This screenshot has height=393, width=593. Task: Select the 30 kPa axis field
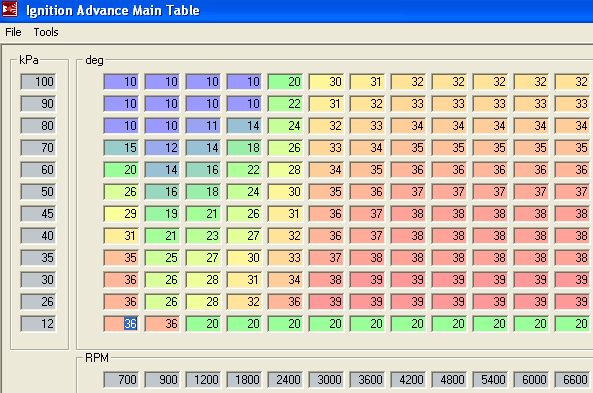pyautogui.click(x=38, y=280)
